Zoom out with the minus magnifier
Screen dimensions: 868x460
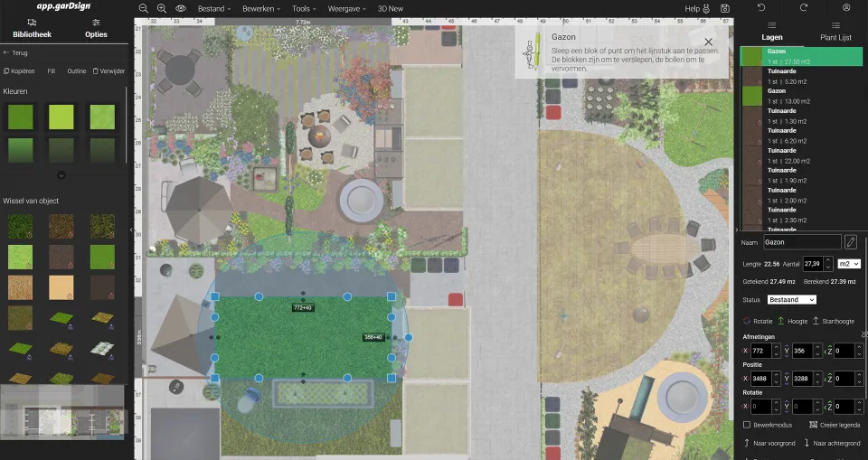(144, 8)
